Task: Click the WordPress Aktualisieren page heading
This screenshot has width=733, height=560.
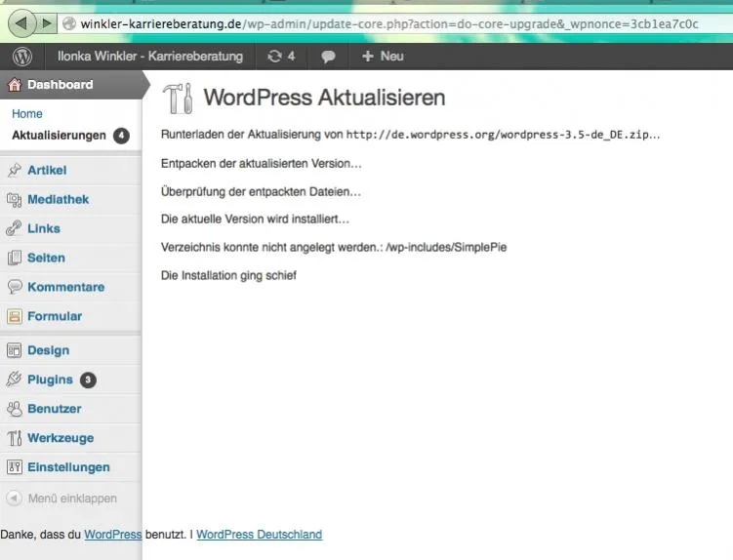Action: [324, 98]
